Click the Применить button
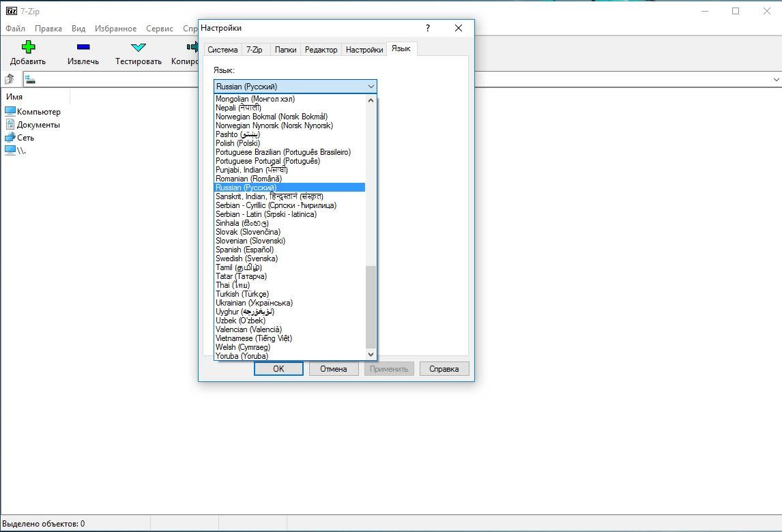The height and width of the screenshot is (532, 782). [389, 368]
